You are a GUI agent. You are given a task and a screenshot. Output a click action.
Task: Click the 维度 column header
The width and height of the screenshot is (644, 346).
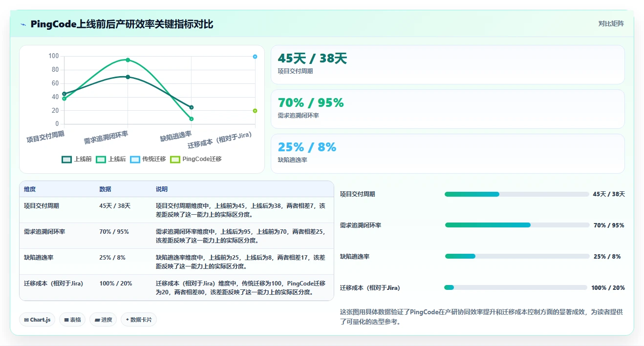[30, 189]
